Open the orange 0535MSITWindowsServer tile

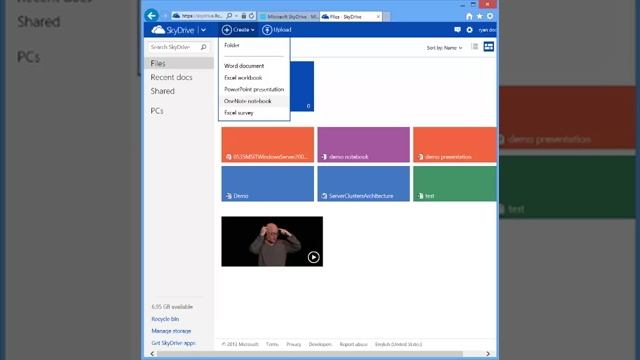(268, 145)
